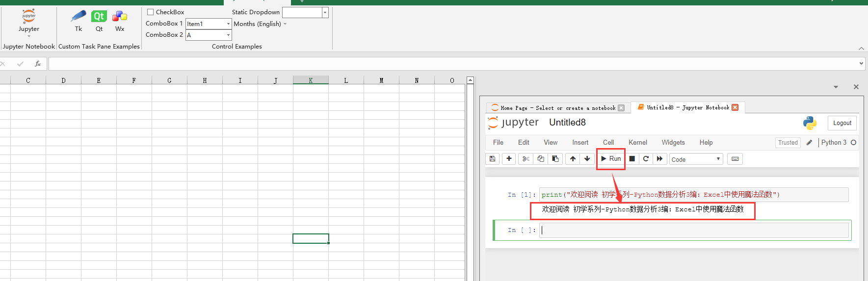This screenshot has width=868, height=281.
Task: Copy selected cells in Jupyter toolbar
Action: click(x=540, y=159)
